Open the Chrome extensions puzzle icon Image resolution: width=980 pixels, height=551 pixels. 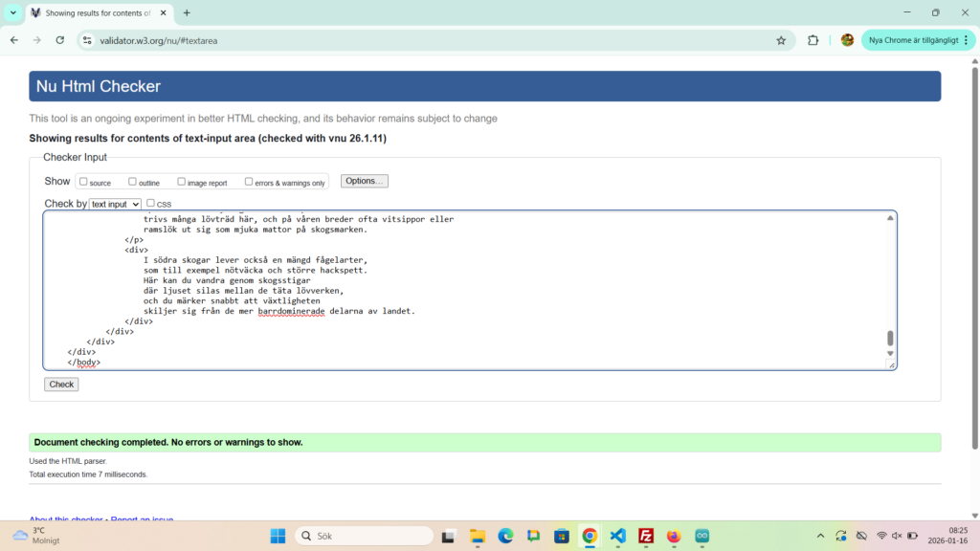[813, 40]
